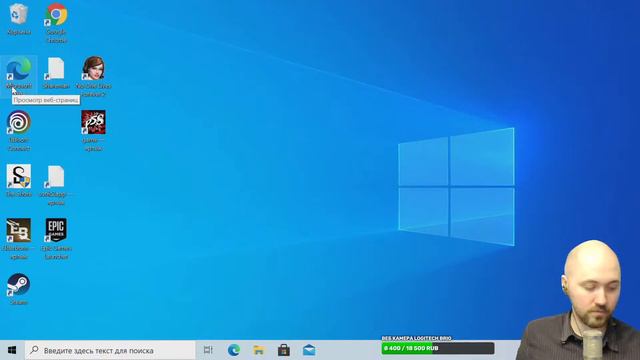This screenshot has height=360, width=640.
Task: Open Microsoft Store from the taskbar
Action: tap(284, 350)
